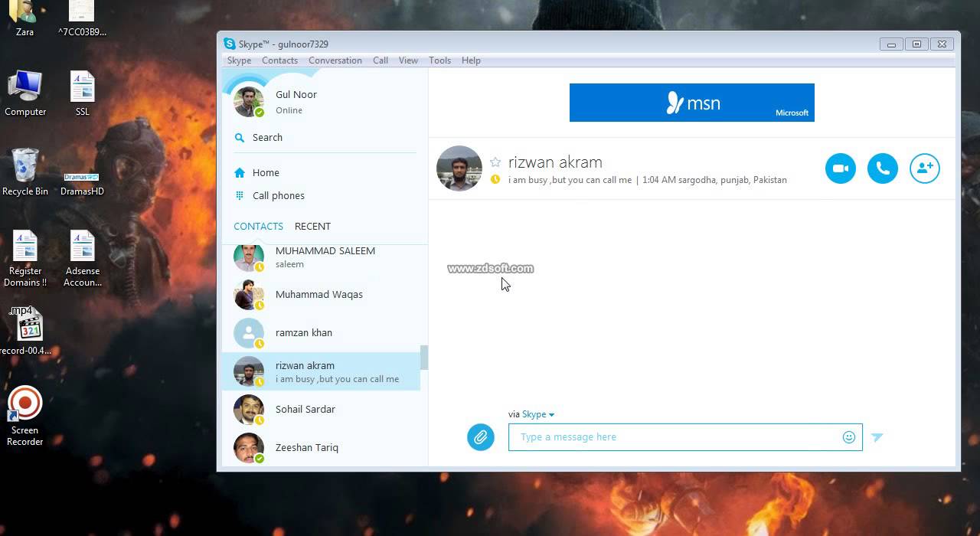Select Register Domains document icon
Viewport: 980px width, 536px height.
pyautogui.click(x=25, y=259)
